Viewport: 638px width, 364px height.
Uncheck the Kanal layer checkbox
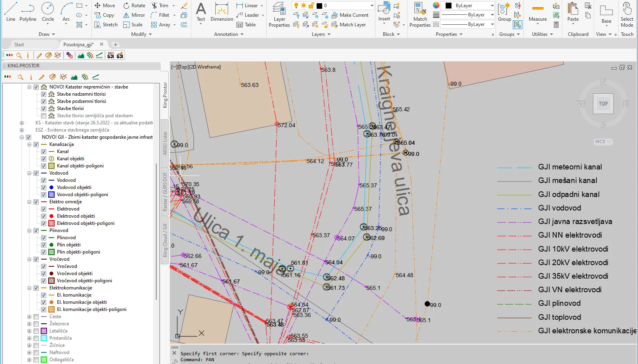point(44,152)
